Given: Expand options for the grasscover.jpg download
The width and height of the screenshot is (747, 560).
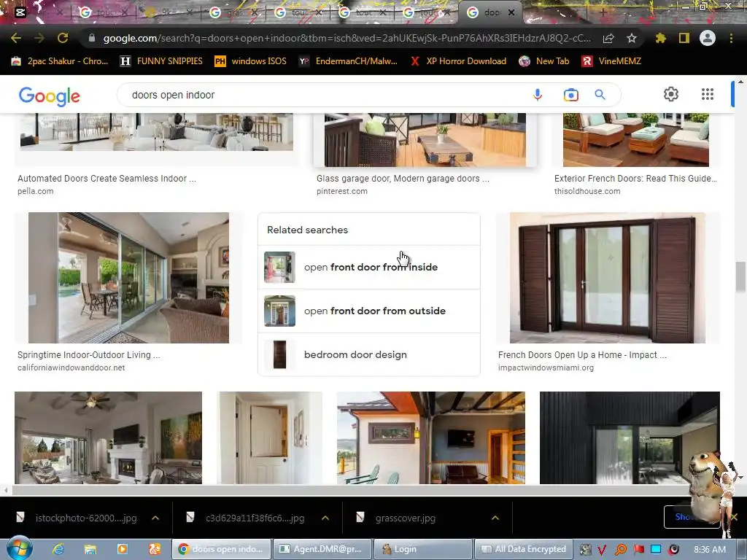Looking at the screenshot, I should 495,518.
